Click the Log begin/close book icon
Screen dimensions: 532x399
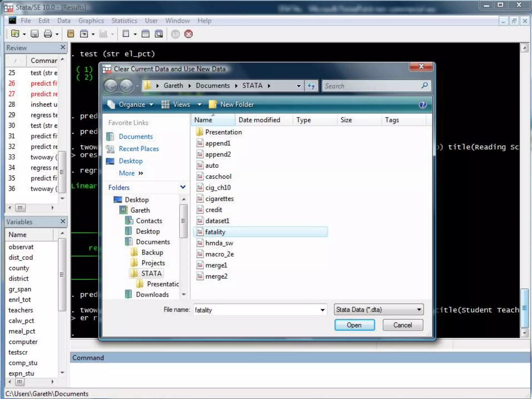pos(71,34)
